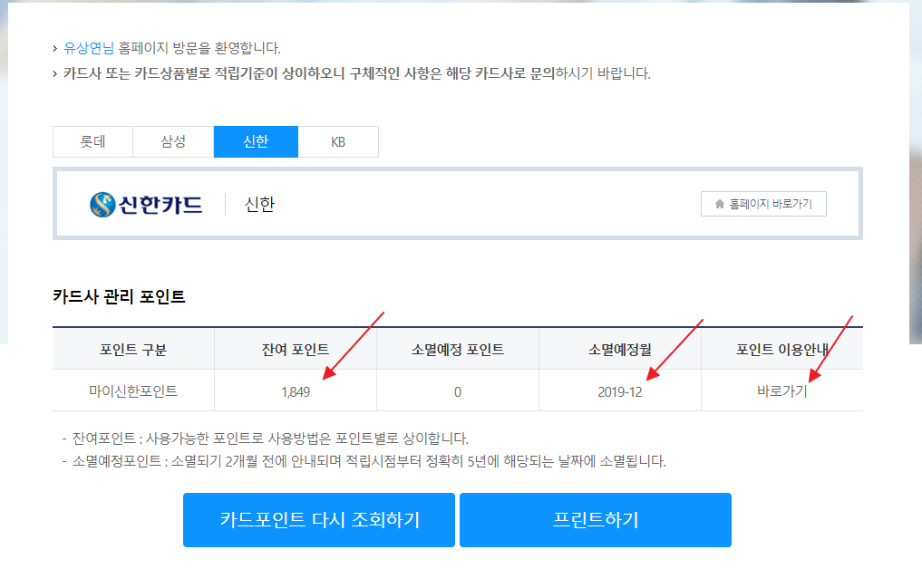Switch to the 롯데 card tab

[x=92, y=141]
